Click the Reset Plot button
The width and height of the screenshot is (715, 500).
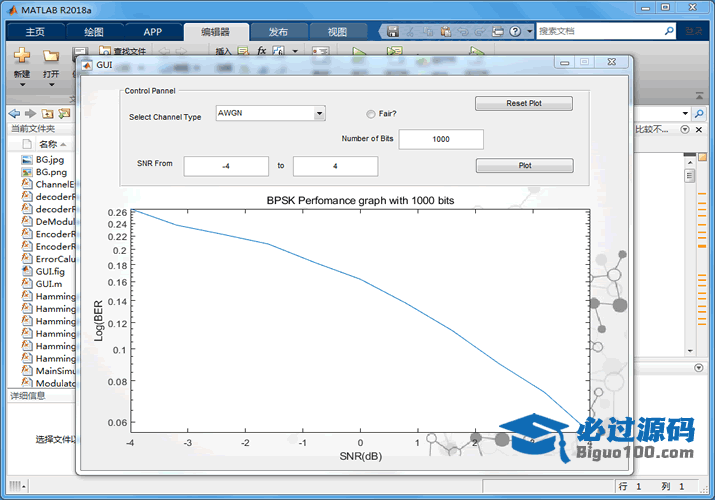[523, 103]
